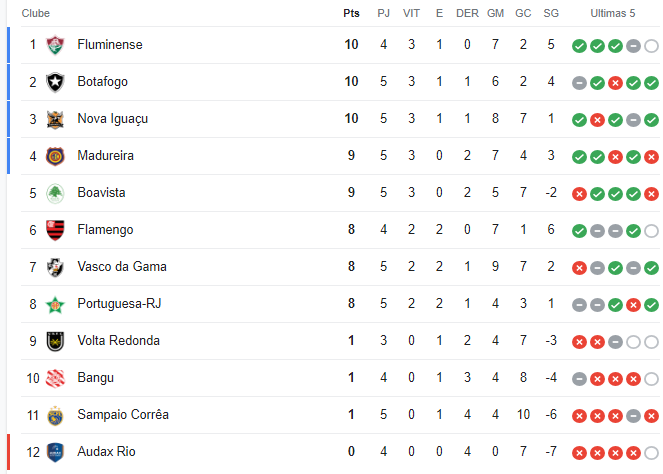The height and width of the screenshot is (474, 663).
Task: Click Flamengo's first green win marker
Action: (579, 231)
